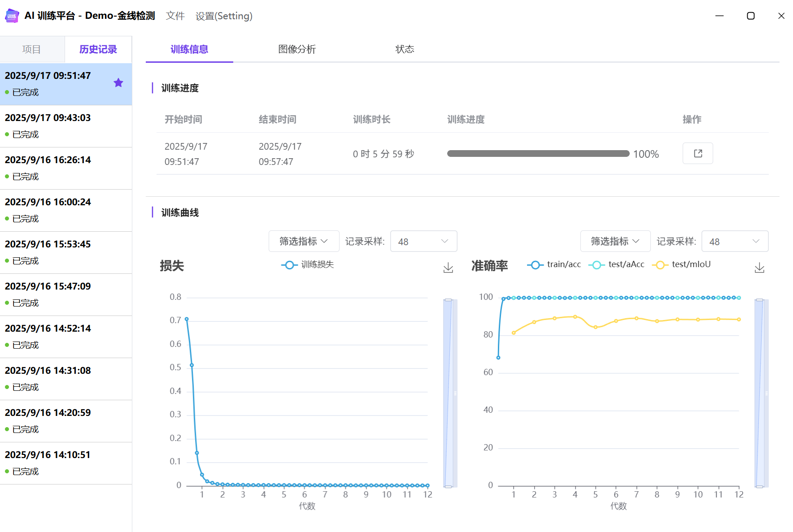Expand the accuracy chart 筛选指标 dropdown
793x532 pixels.
tap(615, 242)
